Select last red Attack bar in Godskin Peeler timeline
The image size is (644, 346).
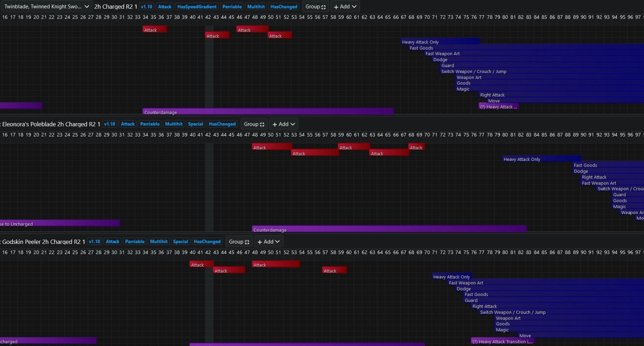[x=334, y=271]
